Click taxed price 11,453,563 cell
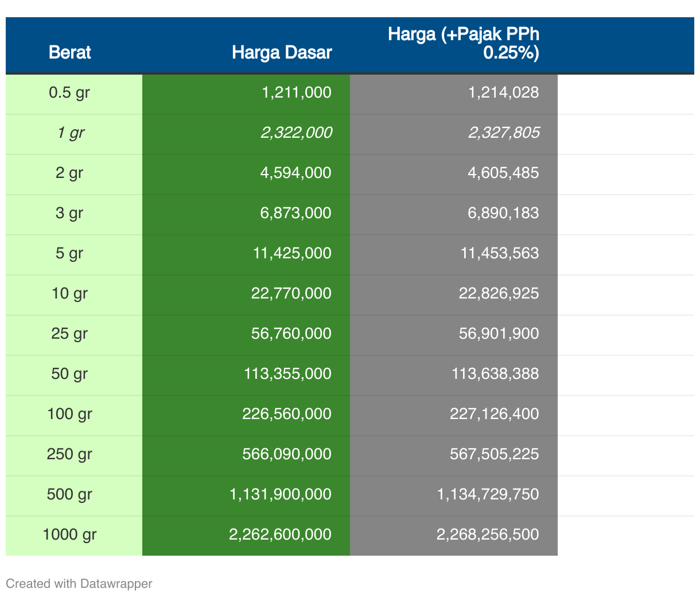This screenshot has height=597, width=700. [x=499, y=253]
